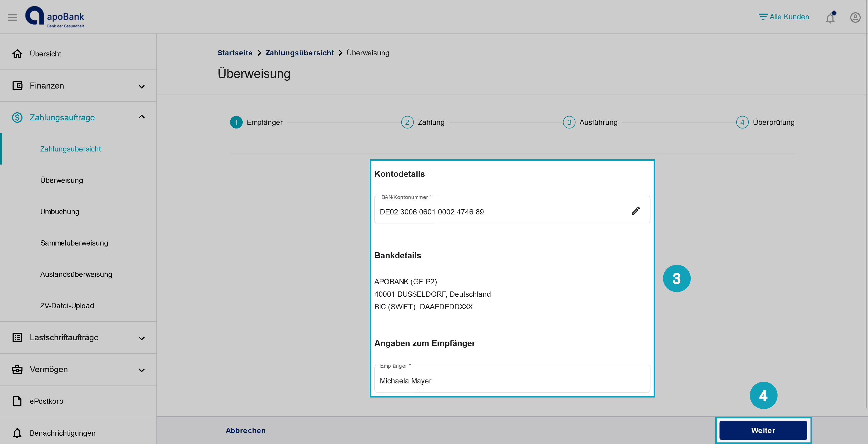Collapse the Zahlungsaufträge section chevron
Viewport: 868px width, 444px height.
point(141,117)
